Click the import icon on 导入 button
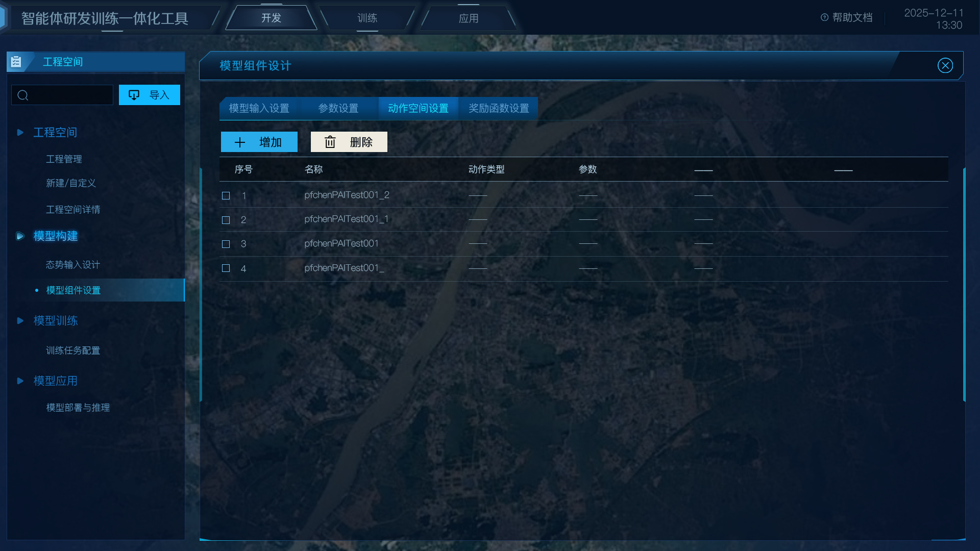This screenshot has width=980, height=551. point(134,95)
